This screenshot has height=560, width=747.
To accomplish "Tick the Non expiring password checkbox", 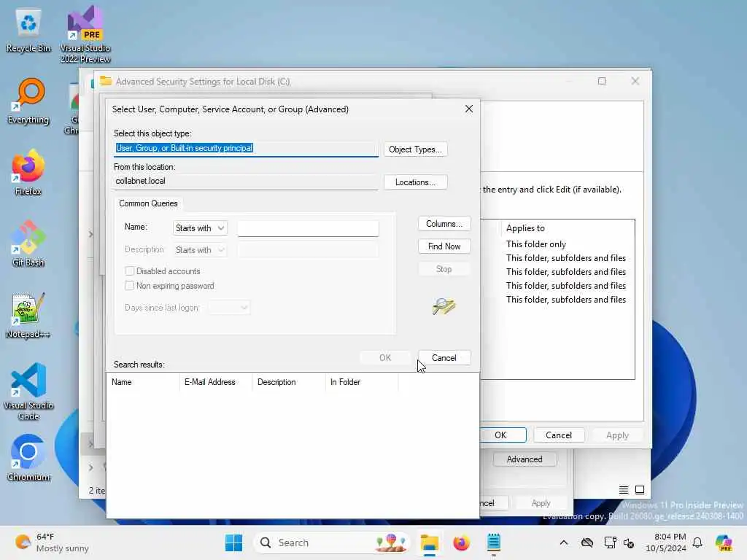I will click(x=129, y=286).
